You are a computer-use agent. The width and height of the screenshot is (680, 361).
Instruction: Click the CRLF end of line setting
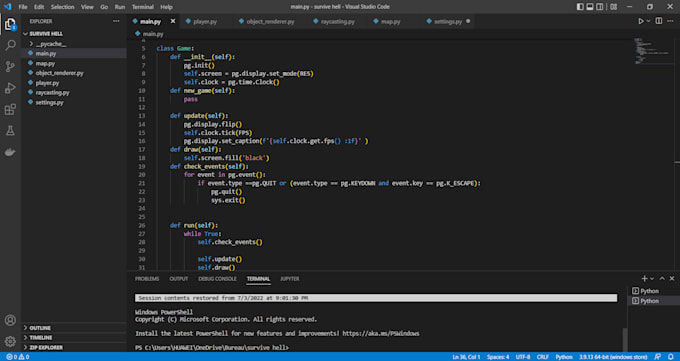pos(543,357)
